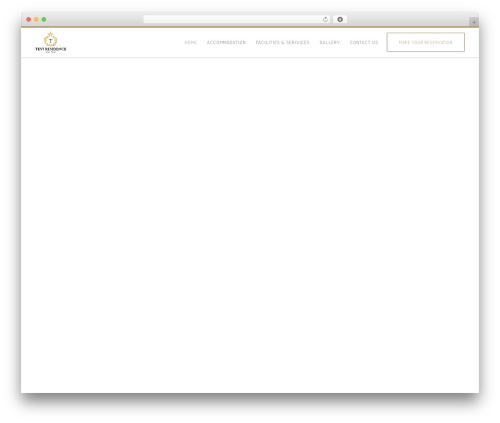
Task: Open the Accommodation page
Action: [x=226, y=42]
